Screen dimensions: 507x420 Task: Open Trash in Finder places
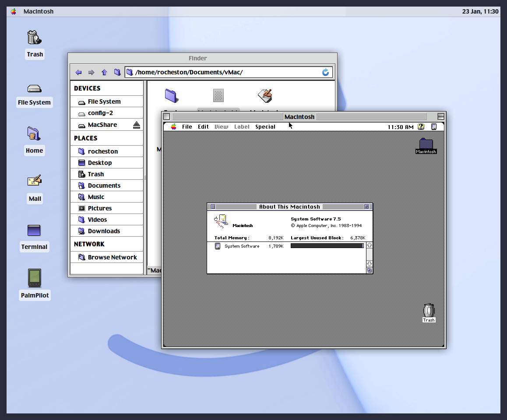(106, 174)
